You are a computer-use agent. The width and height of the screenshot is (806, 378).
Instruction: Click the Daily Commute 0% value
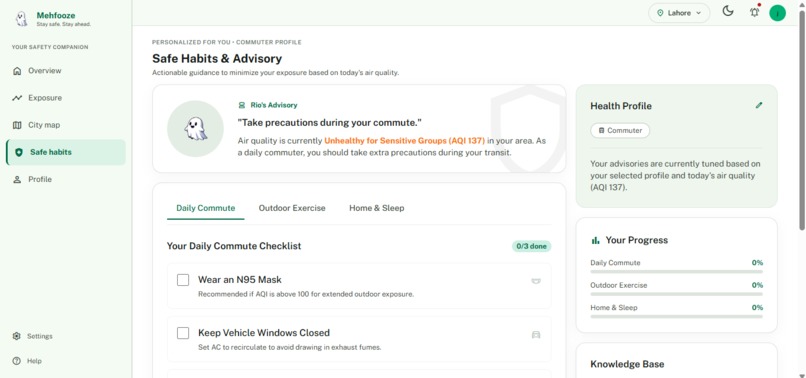pos(757,263)
